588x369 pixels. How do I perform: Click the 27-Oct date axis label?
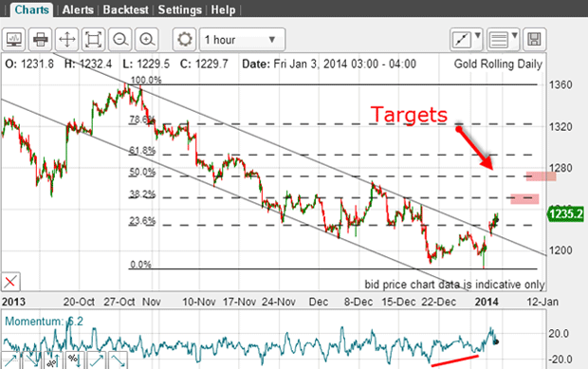[119, 302]
